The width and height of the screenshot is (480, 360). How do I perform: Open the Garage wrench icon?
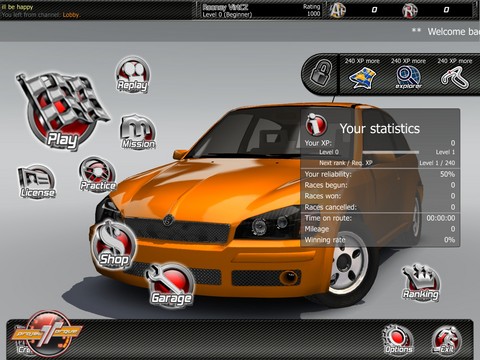[171, 284]
